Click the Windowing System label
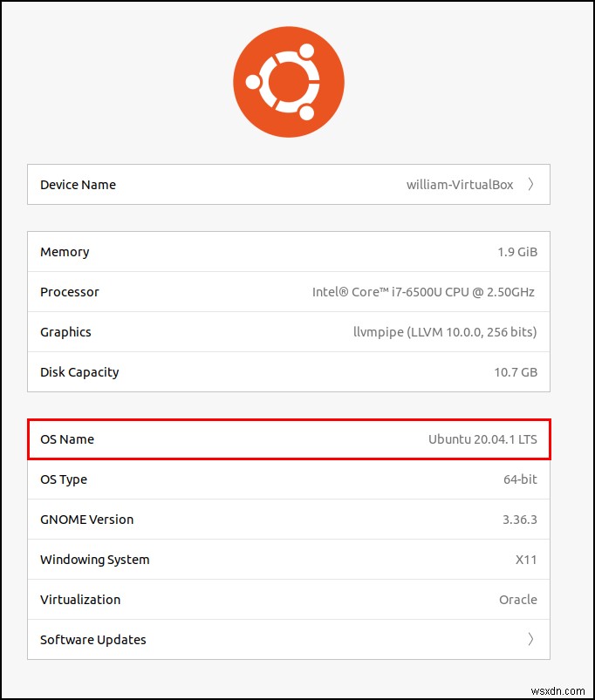The height and width of the screenshot is (700, 595). 95,560
